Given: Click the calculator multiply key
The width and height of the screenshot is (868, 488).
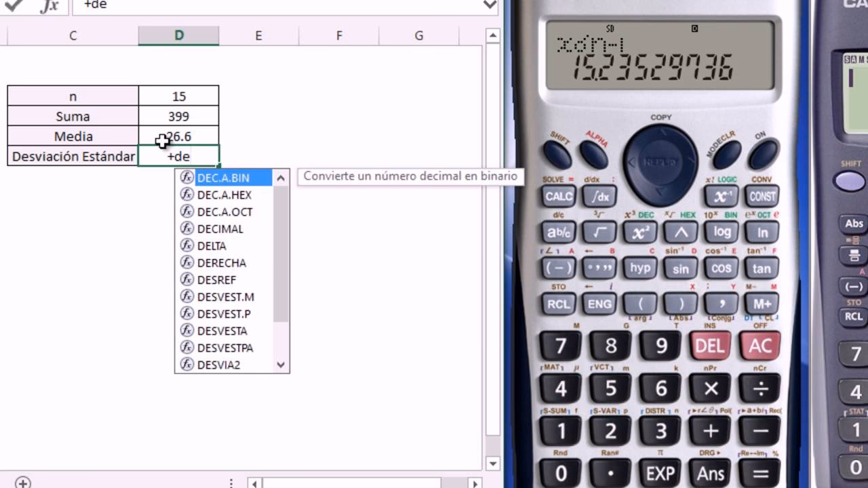Looking at the screenshot, I should pos(710,389).
